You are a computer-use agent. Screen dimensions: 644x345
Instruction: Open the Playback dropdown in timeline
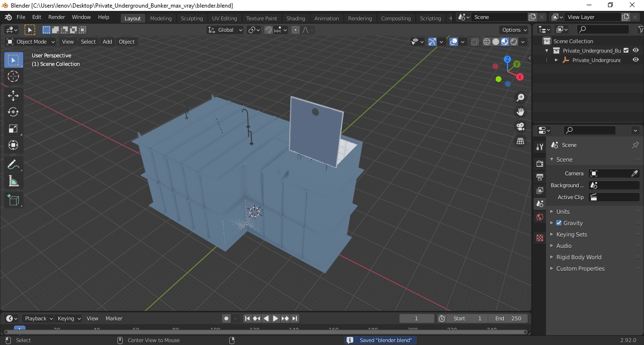[38, 318]
